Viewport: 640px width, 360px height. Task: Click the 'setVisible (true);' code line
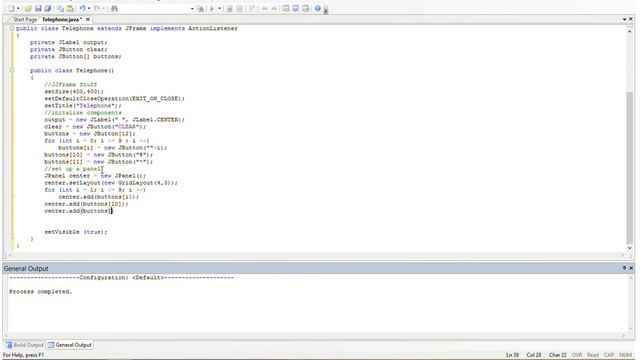[76, 232]
